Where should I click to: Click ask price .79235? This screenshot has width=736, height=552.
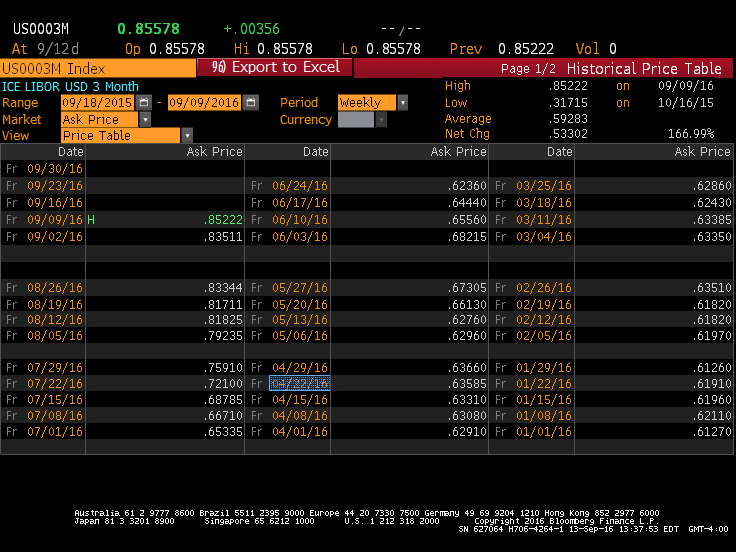coord(223,336)
